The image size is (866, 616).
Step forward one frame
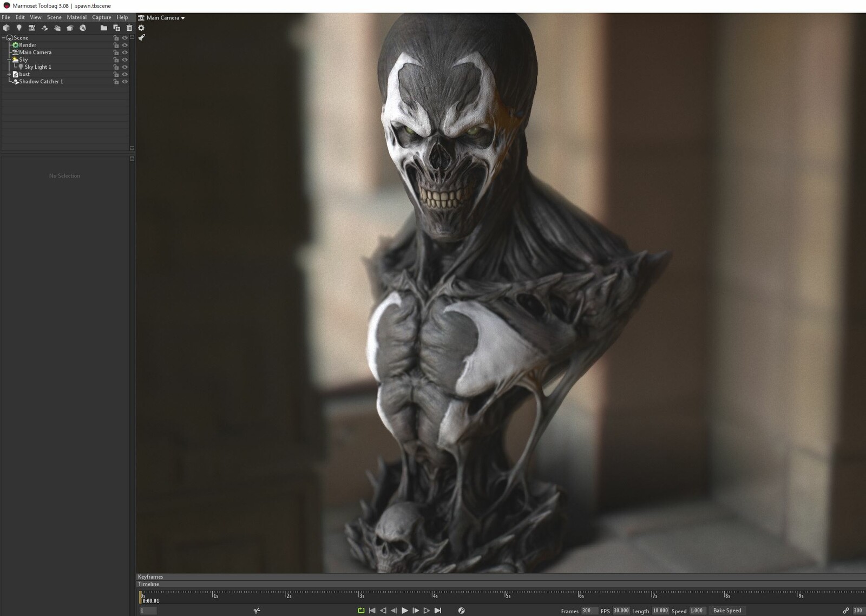coord(416,611)
